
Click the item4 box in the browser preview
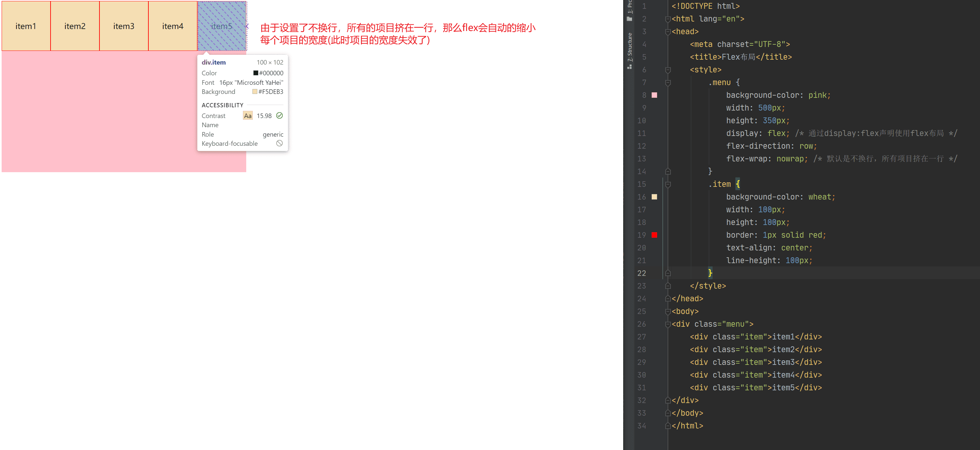173,26
